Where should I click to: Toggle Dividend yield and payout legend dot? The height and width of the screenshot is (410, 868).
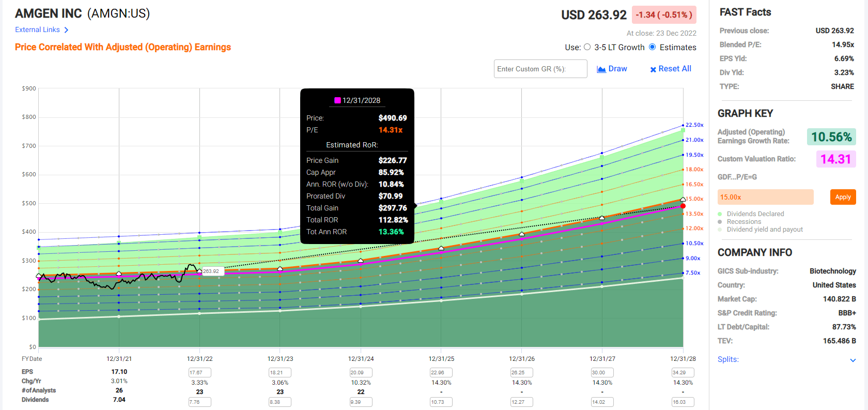click(x=720, y=230)
